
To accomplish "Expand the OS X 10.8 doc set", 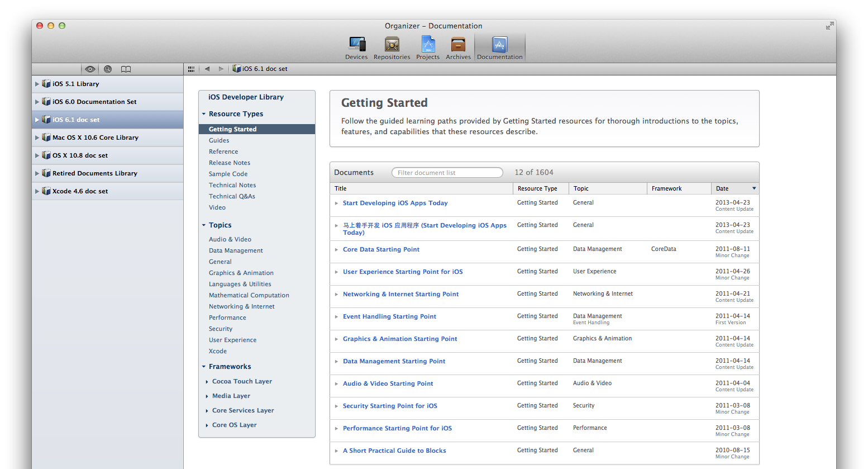I will click(37, 155).
